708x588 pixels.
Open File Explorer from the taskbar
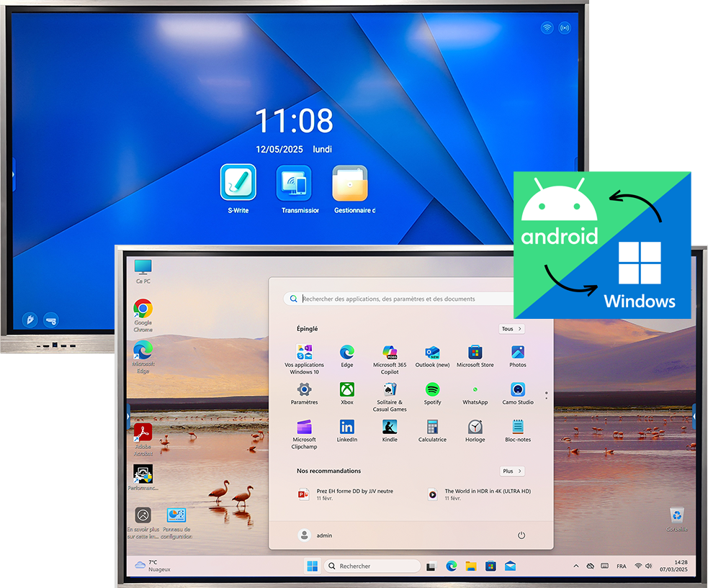click(471, 566)
